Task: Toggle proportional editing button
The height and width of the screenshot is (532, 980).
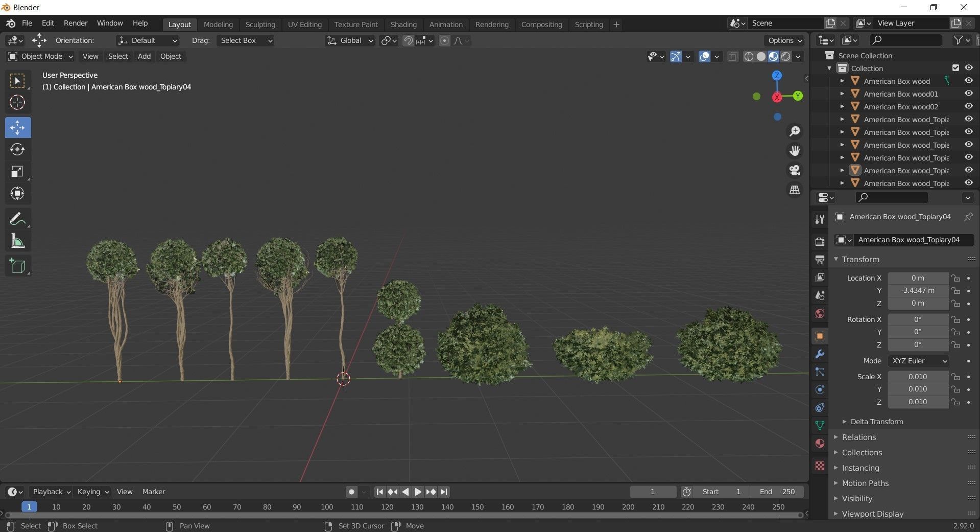Action: [x=444, y=41]
